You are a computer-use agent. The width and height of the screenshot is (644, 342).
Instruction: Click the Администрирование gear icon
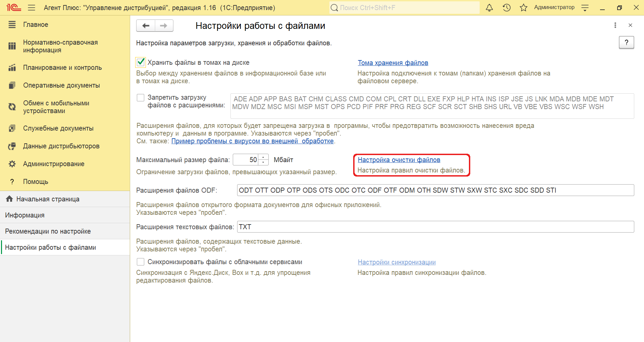click(x=12, y=164)
